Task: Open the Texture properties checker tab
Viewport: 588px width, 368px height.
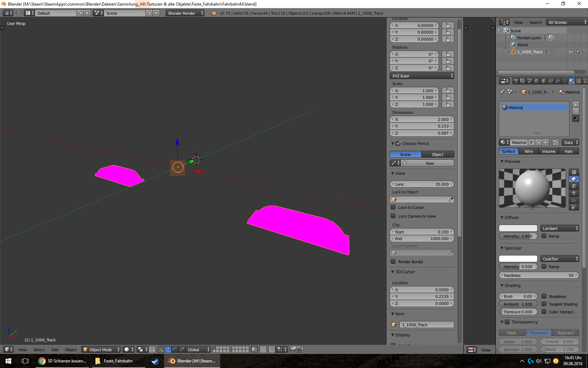Action: [579, 81]
